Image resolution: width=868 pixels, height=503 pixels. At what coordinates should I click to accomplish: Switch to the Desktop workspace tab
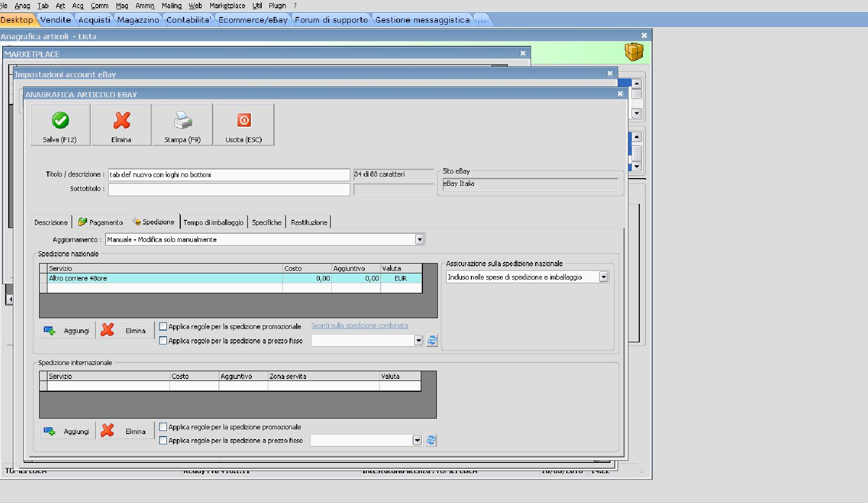[x=17, y=20]
